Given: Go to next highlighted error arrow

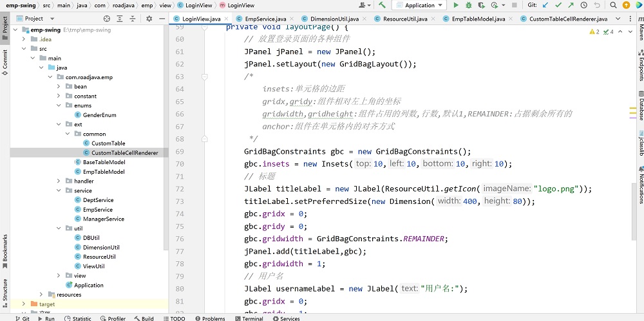Looking at the screenshot, I should coord(631,32).
